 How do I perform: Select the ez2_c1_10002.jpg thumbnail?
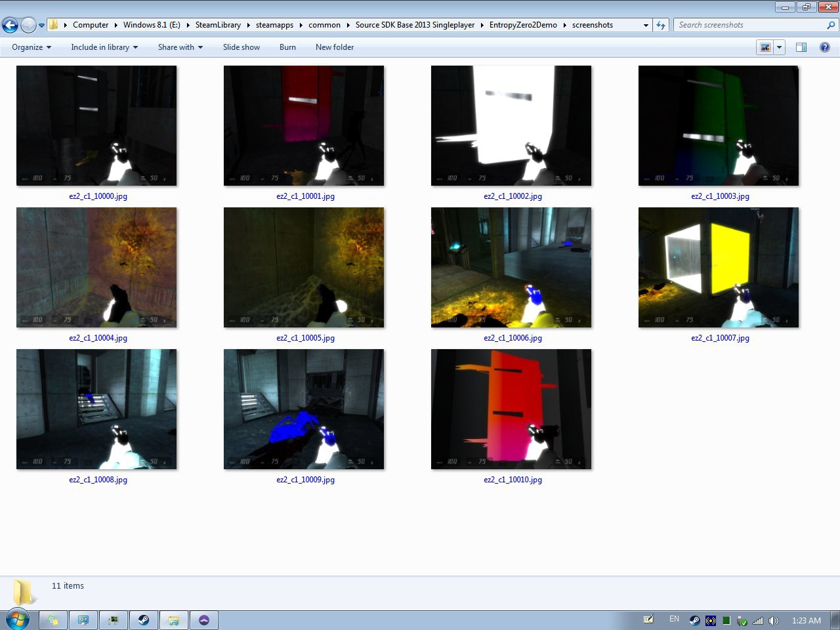pos(511,125)
